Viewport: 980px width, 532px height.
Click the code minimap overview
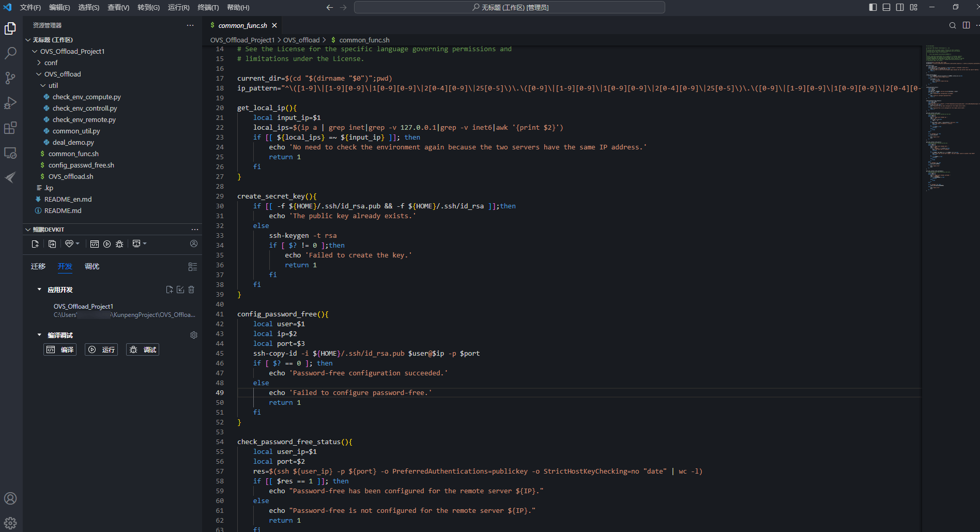tap(950, 119)
